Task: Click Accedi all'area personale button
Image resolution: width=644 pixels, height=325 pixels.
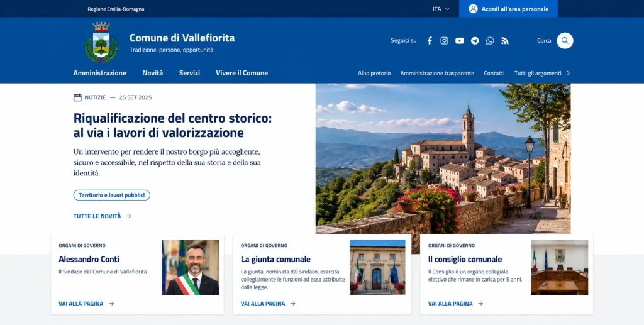Action: click(x=508, y=9)
